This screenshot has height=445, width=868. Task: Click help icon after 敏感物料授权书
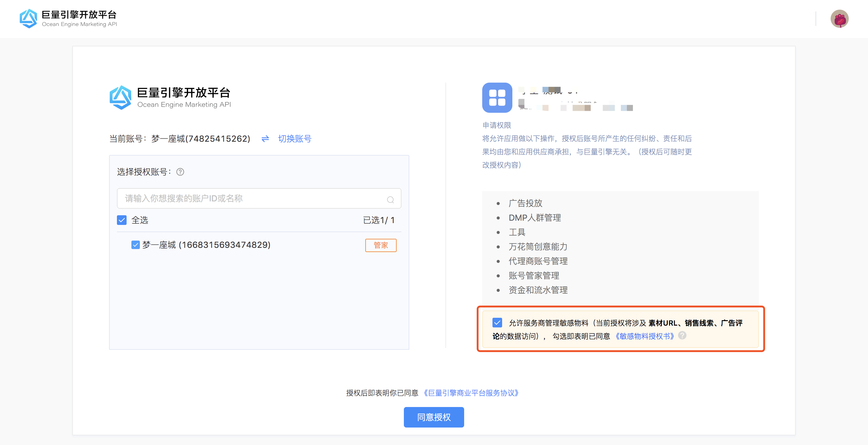coord(682,336)
